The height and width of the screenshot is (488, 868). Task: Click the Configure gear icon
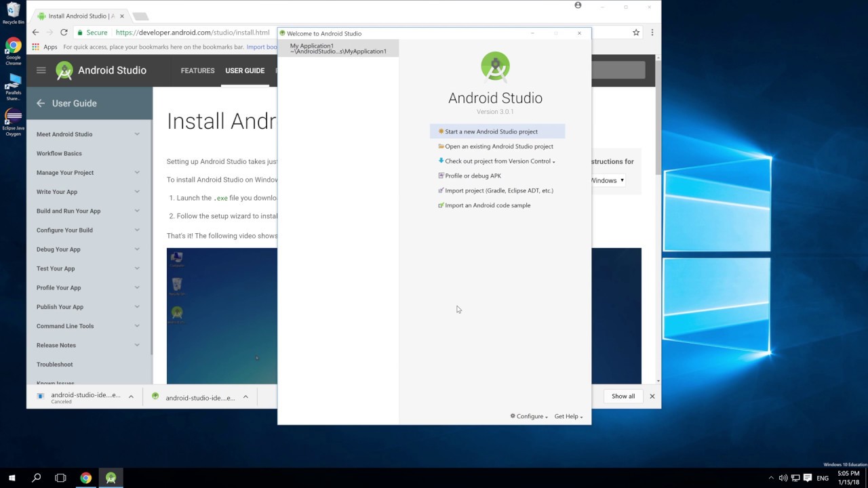(x=513, y=416)
